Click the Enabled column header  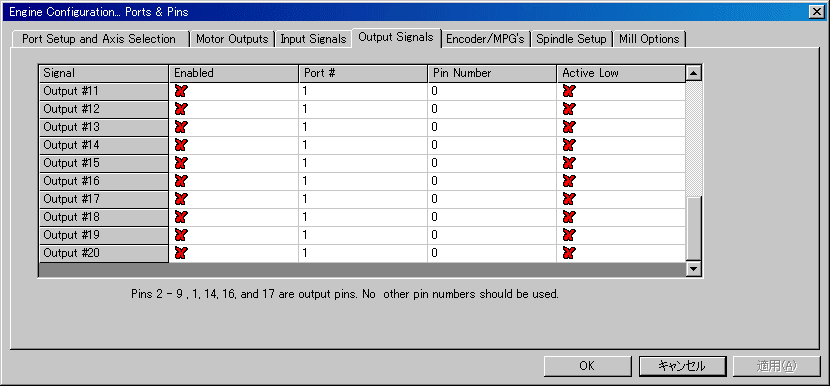pyautogui.click(x=233, y=73)
